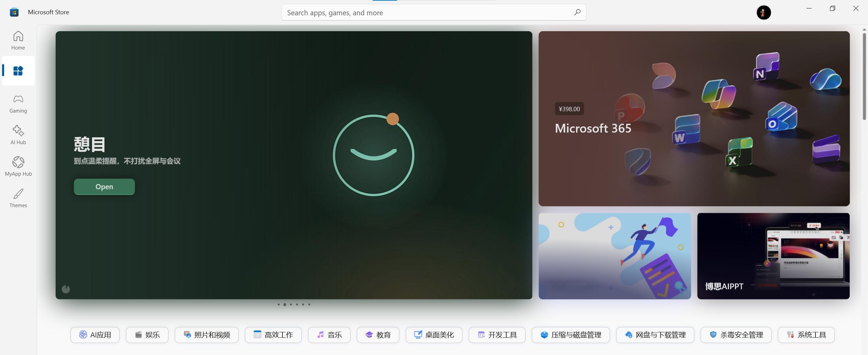Viewport: 868px width, 355px height.
Task: Open the 憩目 featured app
Action: (x=104, y=186)
